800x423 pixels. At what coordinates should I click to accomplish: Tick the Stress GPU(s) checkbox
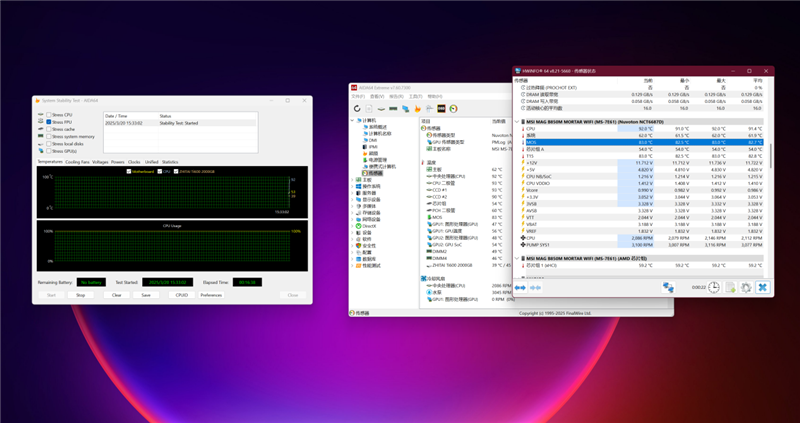(x=49, y=151)
